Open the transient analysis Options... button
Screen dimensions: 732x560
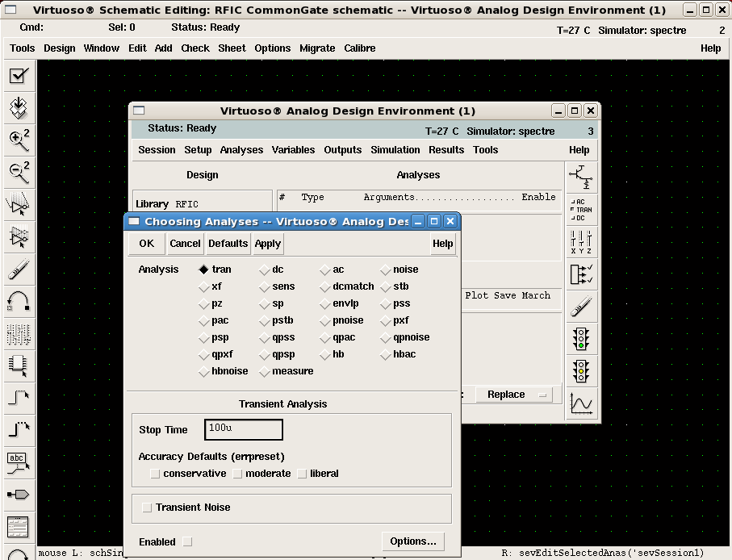[413, 541]
